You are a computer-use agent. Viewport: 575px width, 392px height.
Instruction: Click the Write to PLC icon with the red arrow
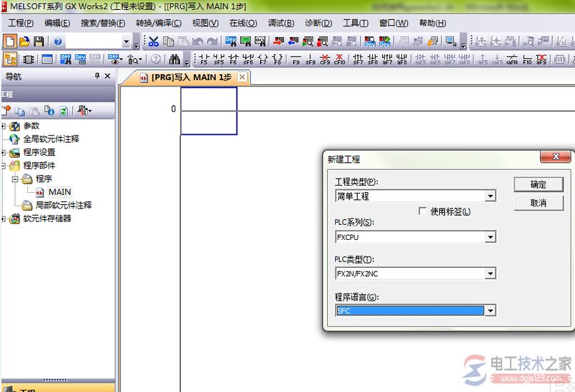279,41
